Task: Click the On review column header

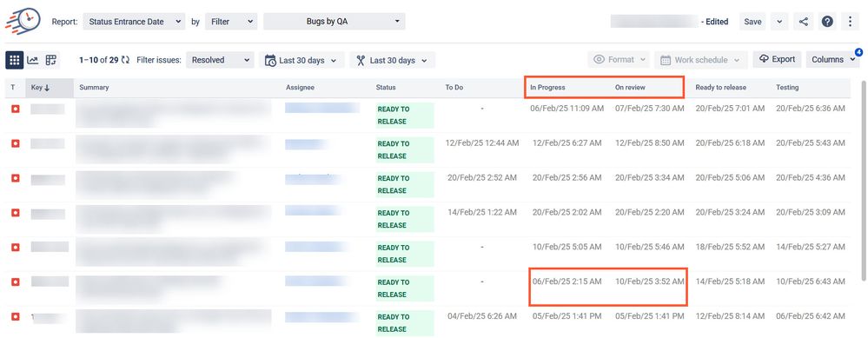Action: point(630,88)
